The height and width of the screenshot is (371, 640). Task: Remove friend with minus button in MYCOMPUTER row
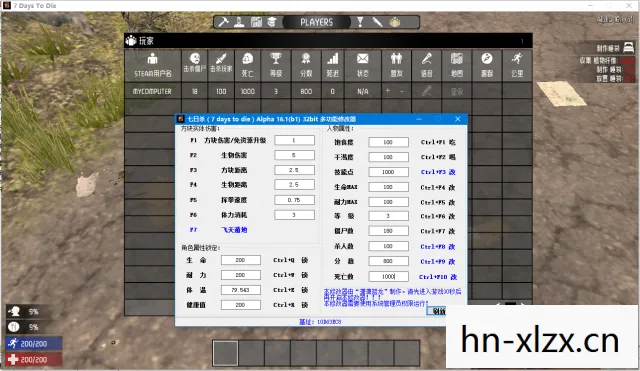pos(402,91)
